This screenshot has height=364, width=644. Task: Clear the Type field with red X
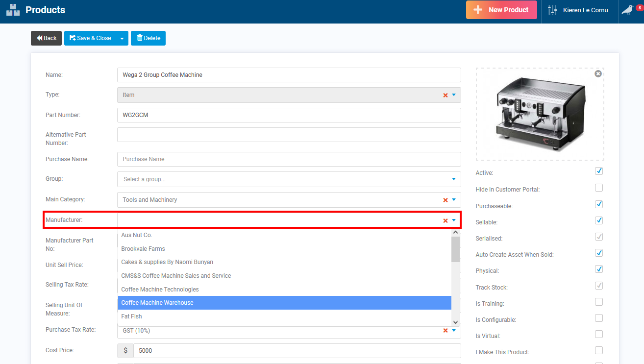point(446,95)
